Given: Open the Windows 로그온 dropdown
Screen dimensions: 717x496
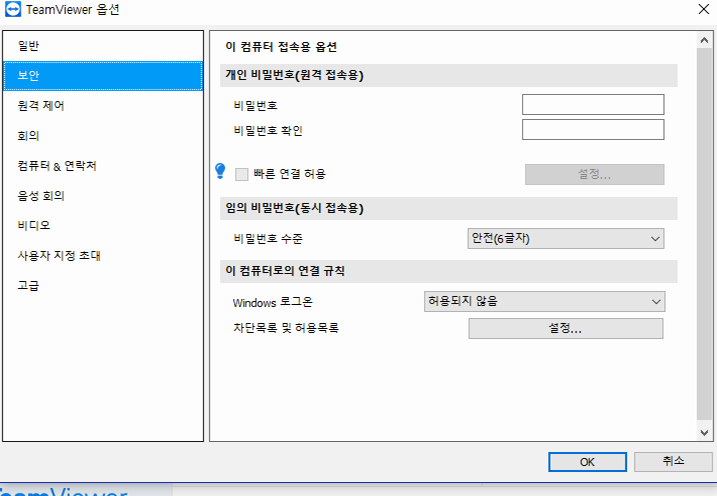Looking at the screenshot, I should pos(545,302).
